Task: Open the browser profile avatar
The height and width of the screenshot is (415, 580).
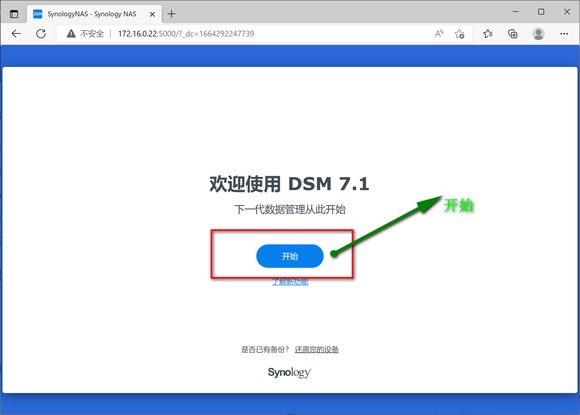Action: [x=538, y=34]
